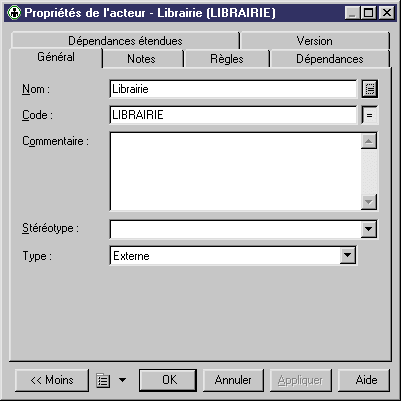This screenshot has height=401, width=401.
Task: Go to the Dépendances étendues tab
Action: pos(125,41)
